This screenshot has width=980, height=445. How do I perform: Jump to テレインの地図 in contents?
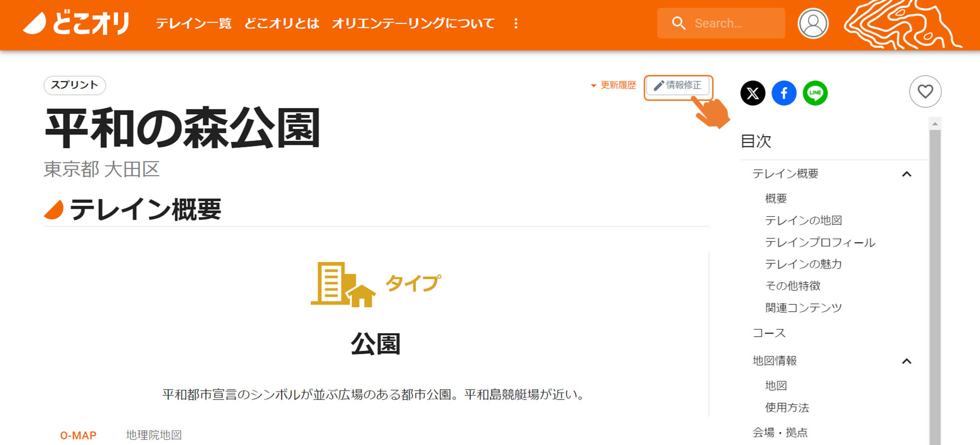pyautogui.click(x=803, y=220)
